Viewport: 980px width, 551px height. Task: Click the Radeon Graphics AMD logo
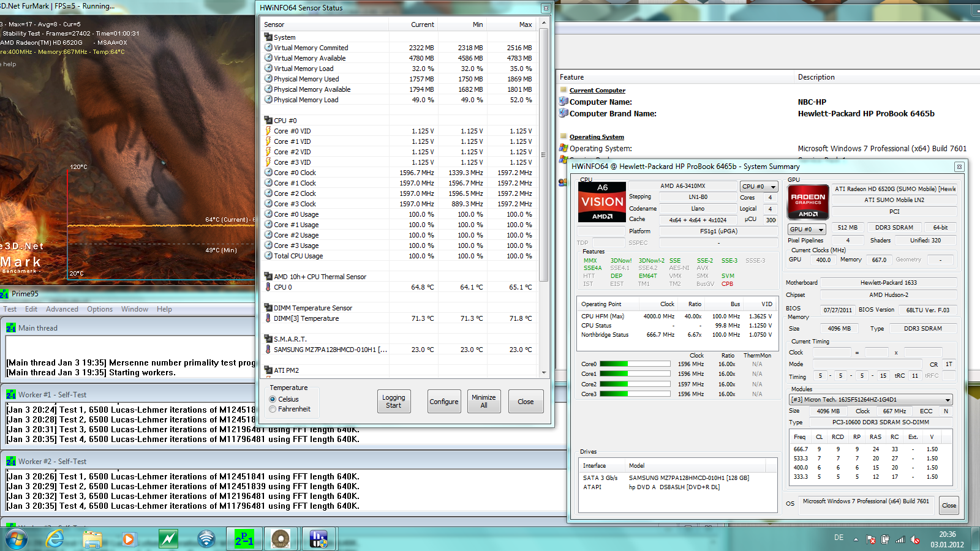(x=808, y=202)
